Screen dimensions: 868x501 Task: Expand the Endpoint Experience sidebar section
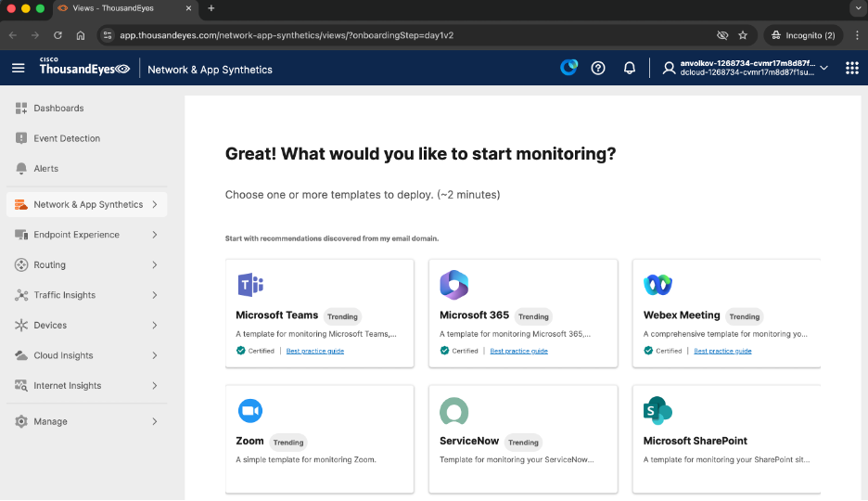click(x=154, y=235)
